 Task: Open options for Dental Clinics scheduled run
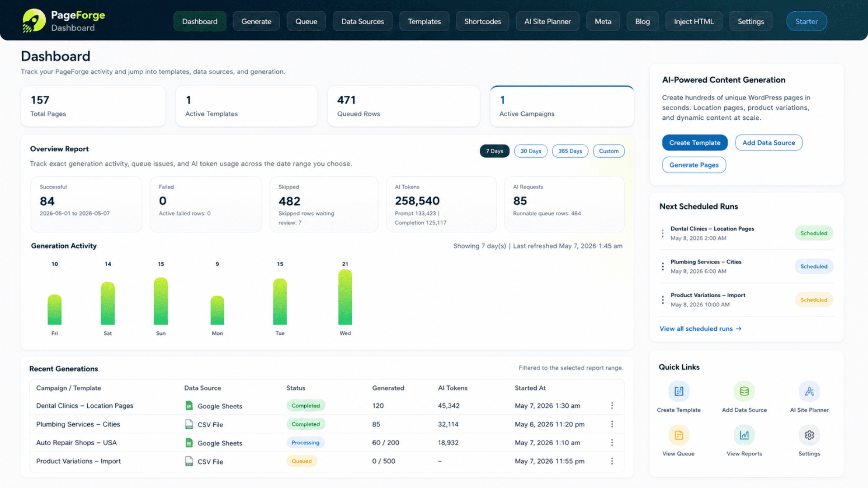(663, 233)
